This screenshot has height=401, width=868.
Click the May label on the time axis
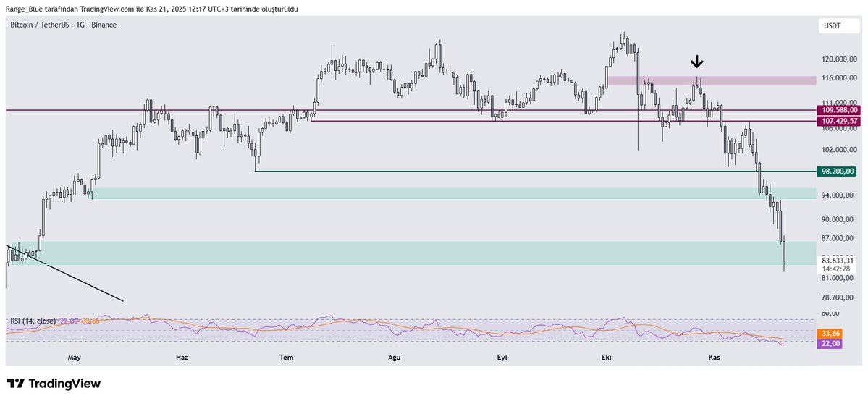75,358
